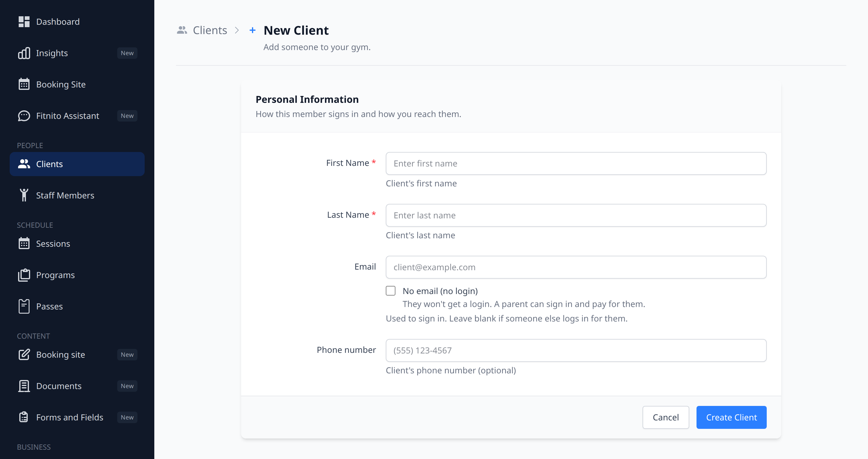Screen dimensions: 868x459
Task: Focus the Email input field
Action: [576, 267]
